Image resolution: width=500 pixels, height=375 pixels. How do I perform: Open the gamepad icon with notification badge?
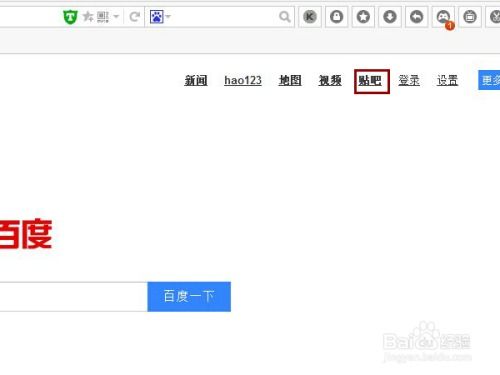click(x=443, y=17)
